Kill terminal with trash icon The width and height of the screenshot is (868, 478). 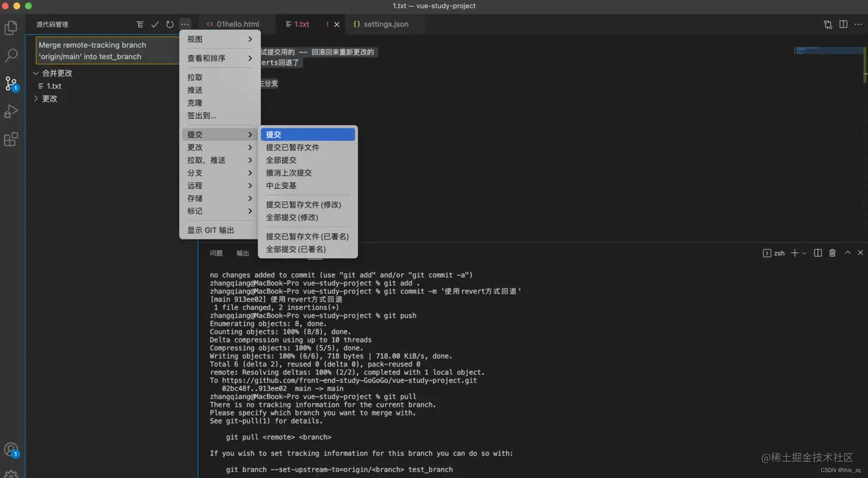click(832, 253)
